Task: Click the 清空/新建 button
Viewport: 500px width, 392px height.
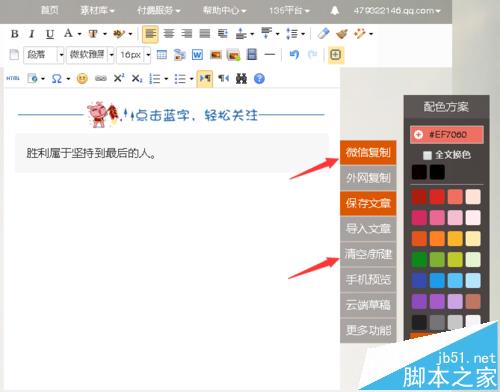Action: [x=368, y=254]
